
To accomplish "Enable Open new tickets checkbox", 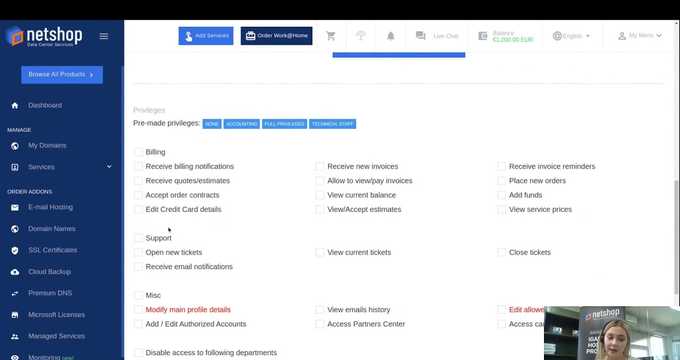I will 139,252.
